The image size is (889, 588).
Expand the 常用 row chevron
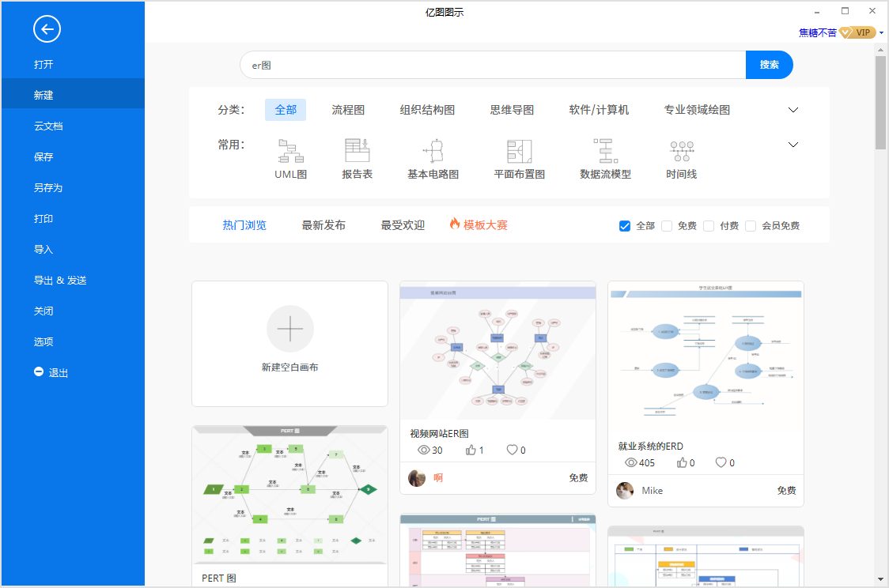(793, 145)
